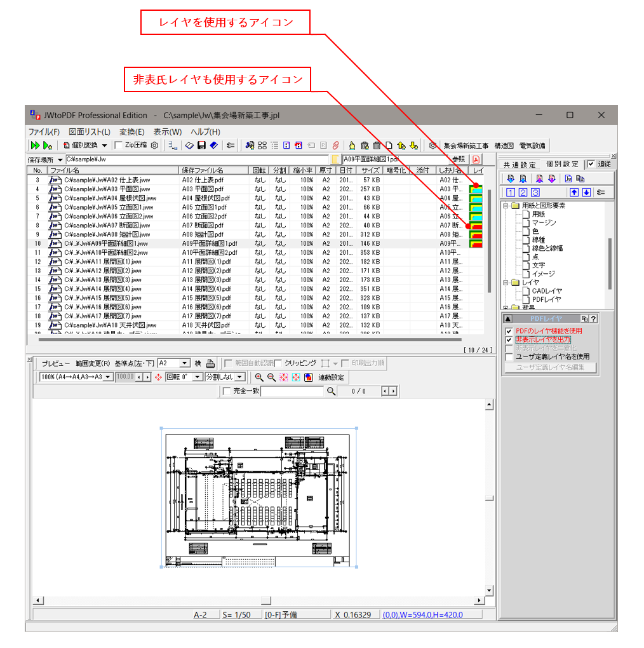Viewport: 644px width, 648px height.
Task: Select the A07 断面図.jww file row
Action: point(108,225)
